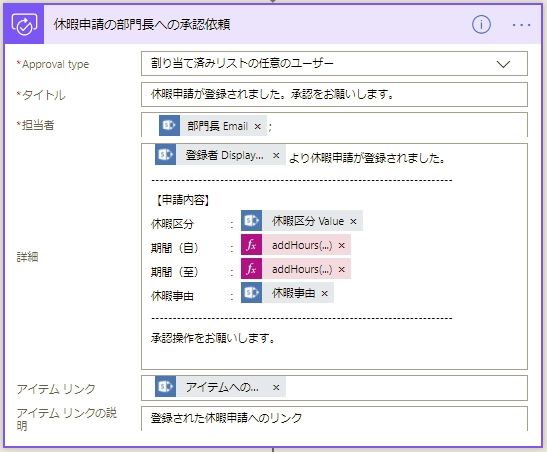Click the SharePoint icon on 休暇事由 token
This screenshot has width=547, height=452.
[251, 293]
